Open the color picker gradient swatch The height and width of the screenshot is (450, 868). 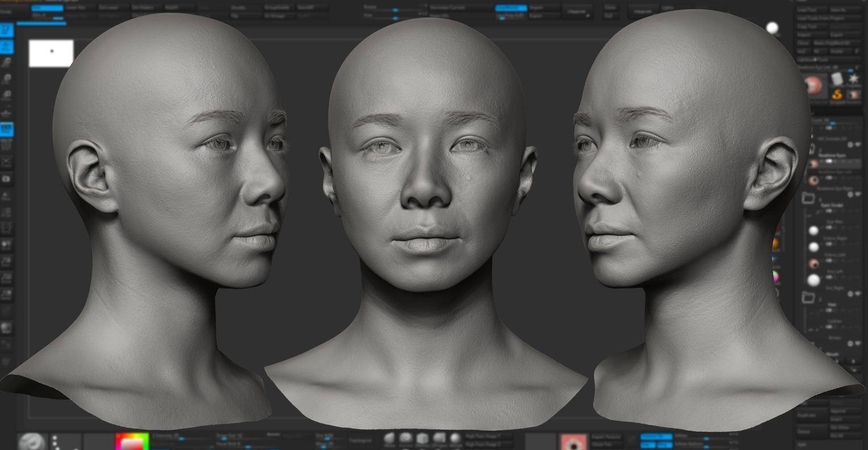tap(132, 441)
